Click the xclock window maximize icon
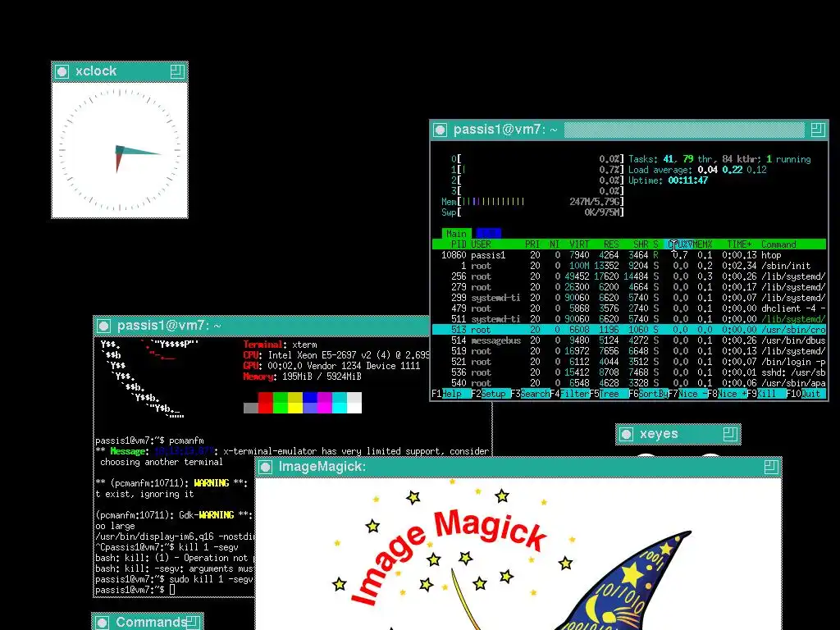This screenshot has height=630, width=840. [177, 71]
